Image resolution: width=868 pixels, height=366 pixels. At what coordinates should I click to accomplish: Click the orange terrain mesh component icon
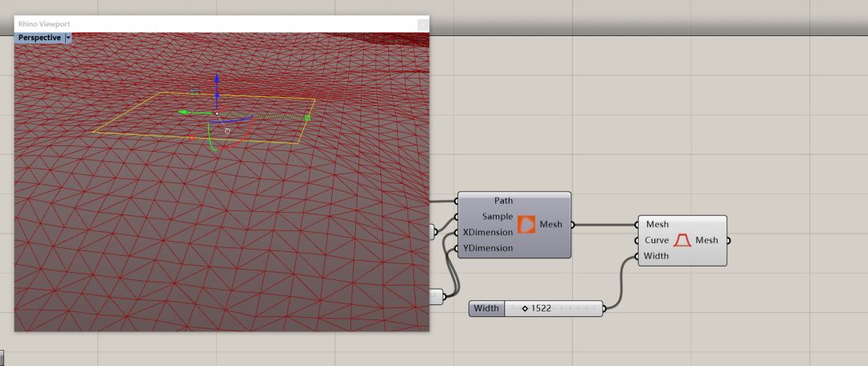526,225
